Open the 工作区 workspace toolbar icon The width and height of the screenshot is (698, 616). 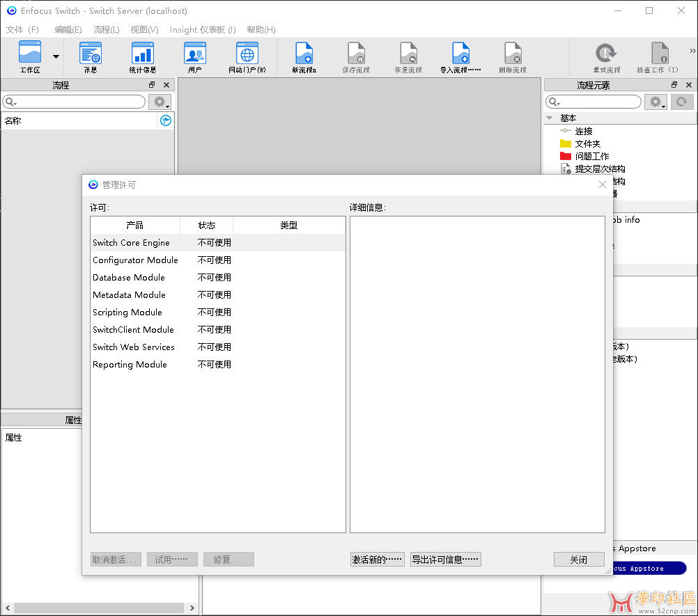point(30,56)
